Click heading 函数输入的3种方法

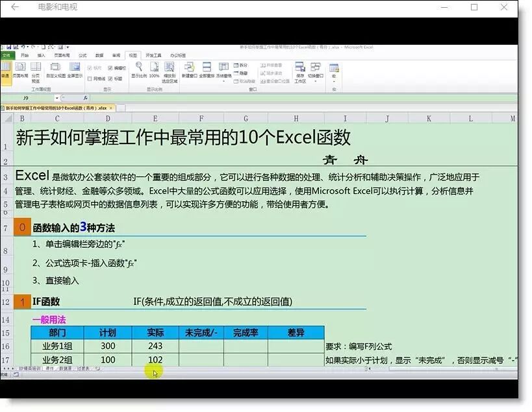[x=73, y=227]
